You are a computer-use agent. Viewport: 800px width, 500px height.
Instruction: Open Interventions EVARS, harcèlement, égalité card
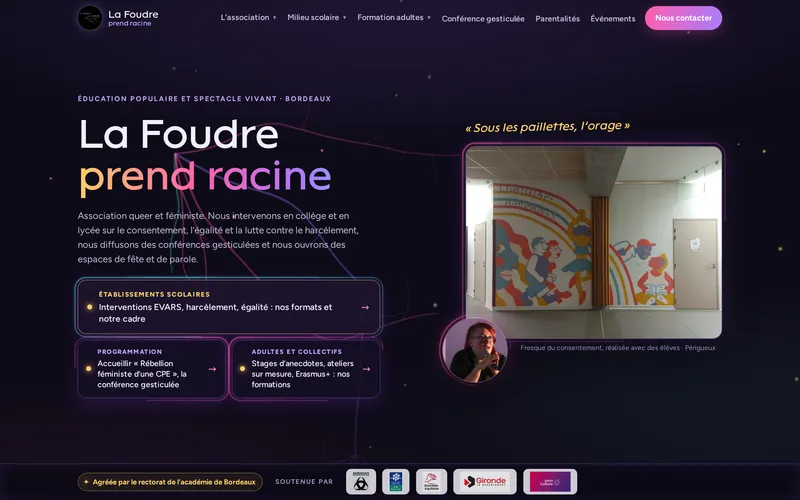point(229,307)
